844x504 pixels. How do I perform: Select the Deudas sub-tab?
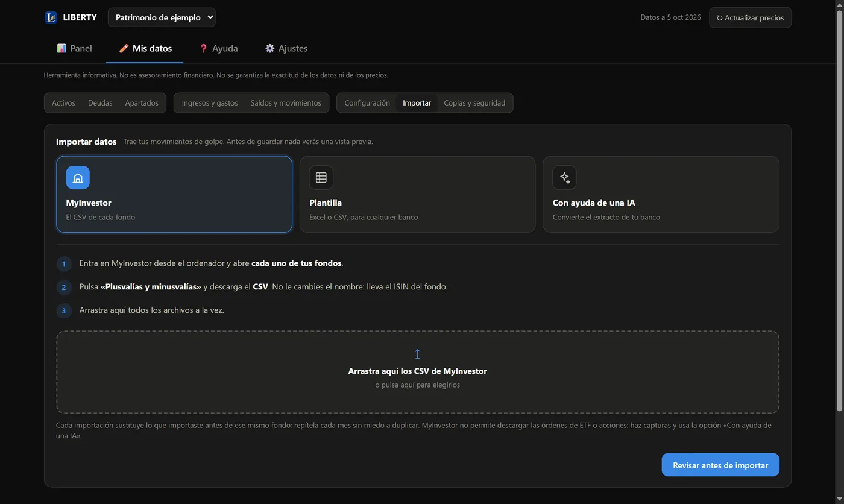tap(100, 103)
